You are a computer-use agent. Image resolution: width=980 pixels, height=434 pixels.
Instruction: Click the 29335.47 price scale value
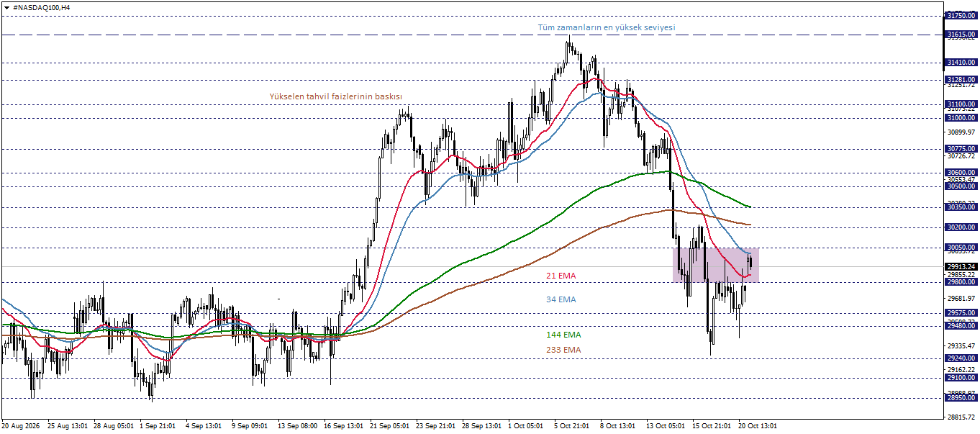pyautogui.click(x=962, y=346)
